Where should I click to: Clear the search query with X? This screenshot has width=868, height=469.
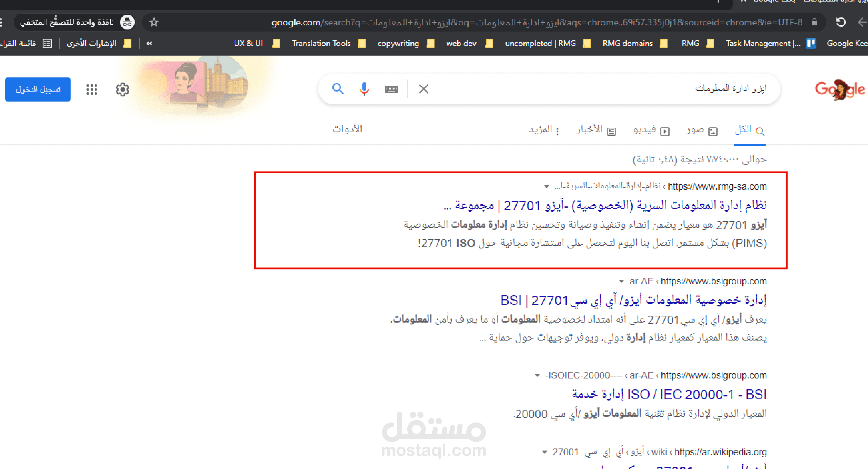tap(423, 89)
